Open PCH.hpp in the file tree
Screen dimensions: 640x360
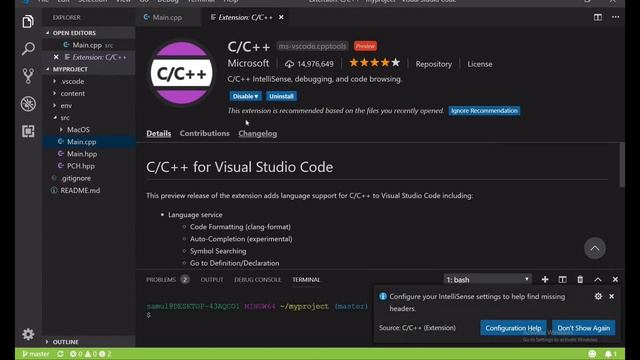[x=81, y=166]
